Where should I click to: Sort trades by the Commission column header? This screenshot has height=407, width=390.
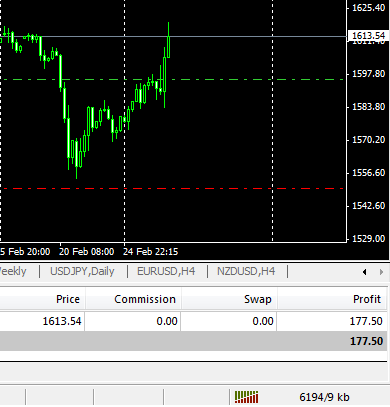[x=145, y=299]
